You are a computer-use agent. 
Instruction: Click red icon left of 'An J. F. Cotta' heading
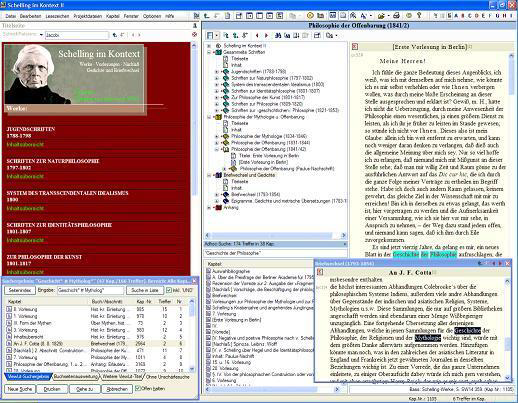click(320, 272)
